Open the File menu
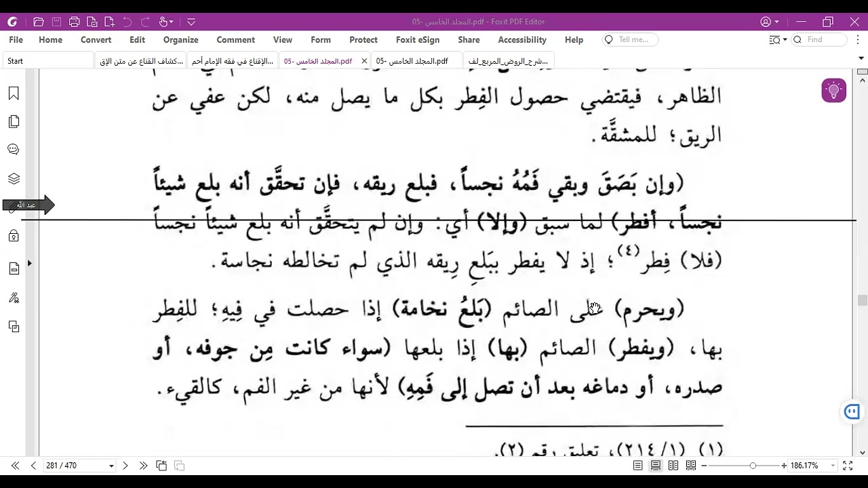 click(16, 40)
